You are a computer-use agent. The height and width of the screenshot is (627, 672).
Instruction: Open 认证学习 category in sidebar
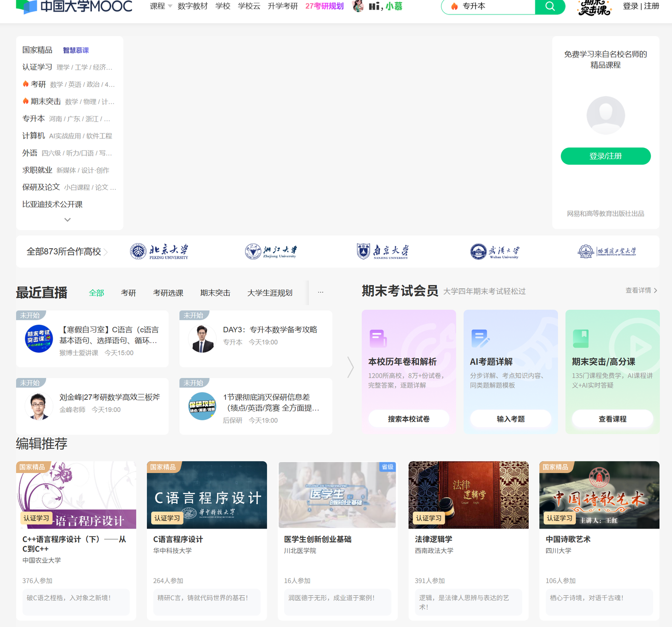point(37,67)
